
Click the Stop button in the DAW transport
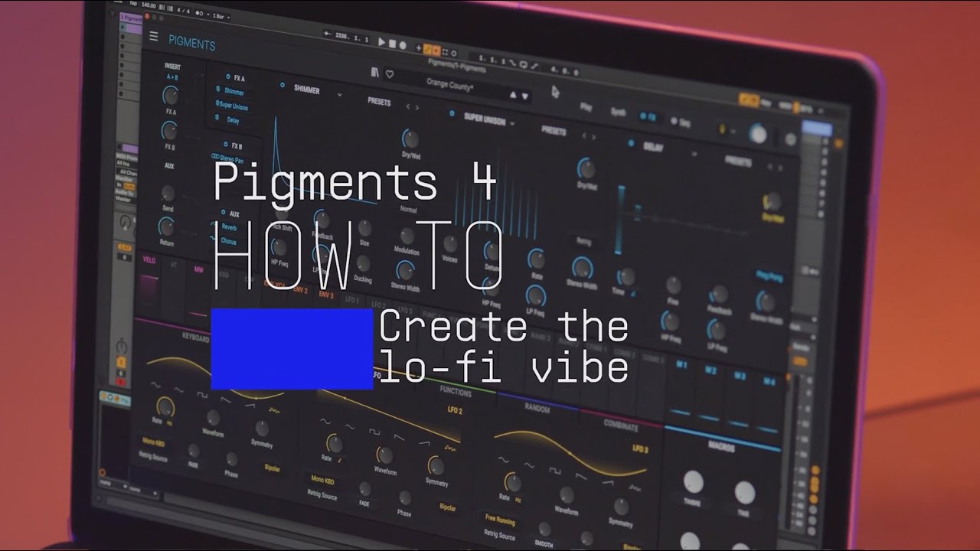(392, 44)
